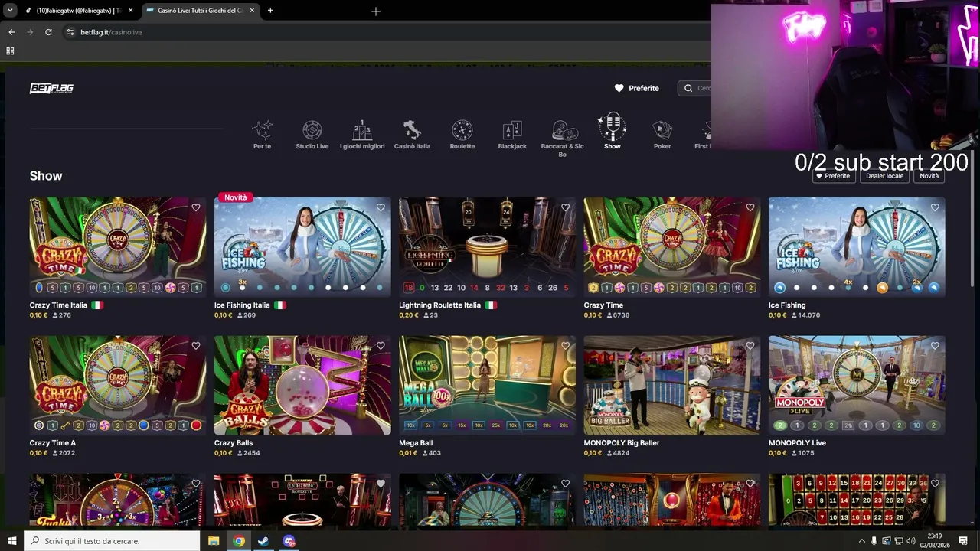Launch Lightning Roulette Italia thumbnail
Image resolution: width=980 pixels, height=551 pixels.
[x=487, y=246]
